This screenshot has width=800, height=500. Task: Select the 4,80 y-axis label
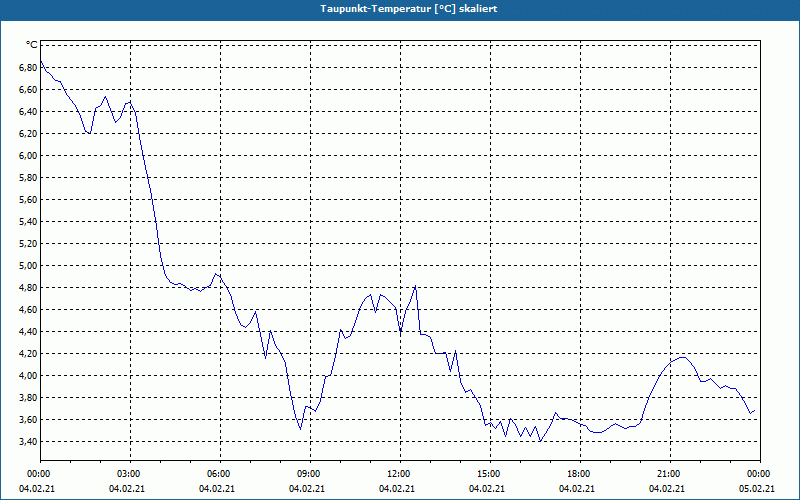(28, 287)
